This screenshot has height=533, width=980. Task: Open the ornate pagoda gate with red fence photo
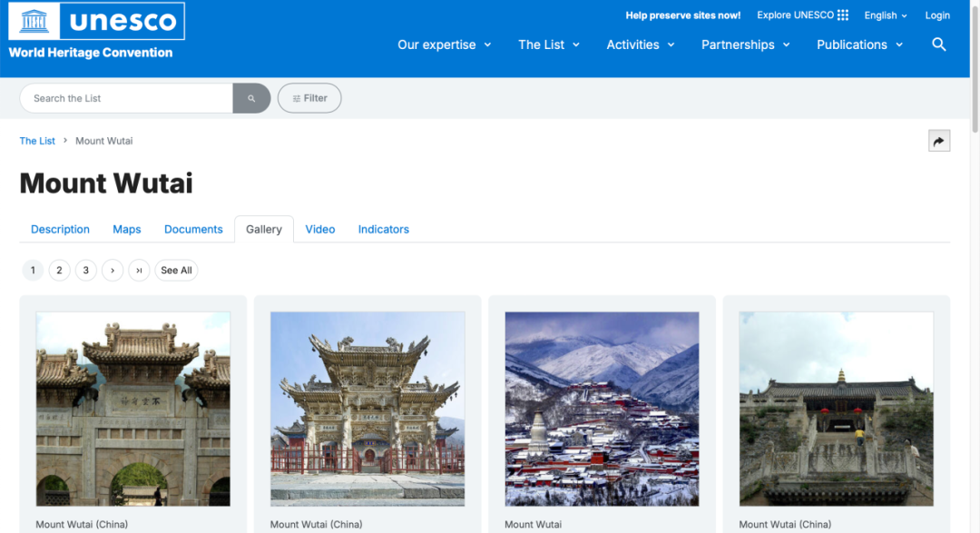tap(367, 410)
